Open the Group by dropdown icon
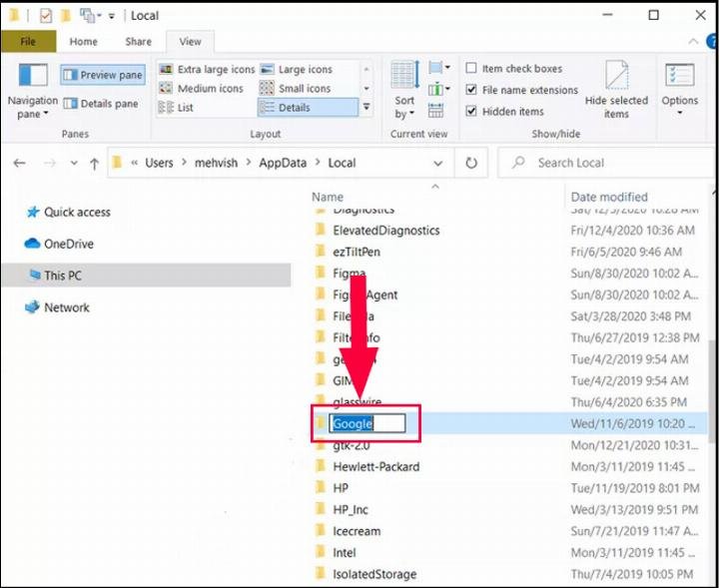Screen dimensions: 719x588 [x=439, y=68]
